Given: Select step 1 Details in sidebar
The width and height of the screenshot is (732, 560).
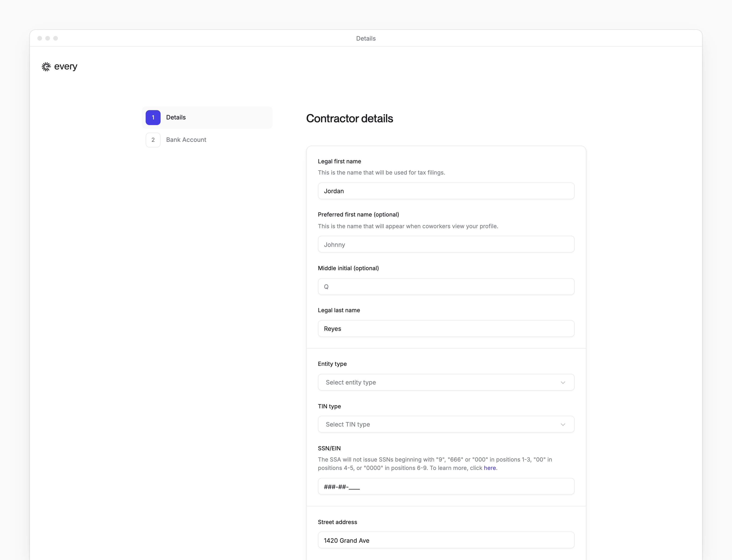Looking at the screenshot, I should pyautogui.click(x=207, y=117).
